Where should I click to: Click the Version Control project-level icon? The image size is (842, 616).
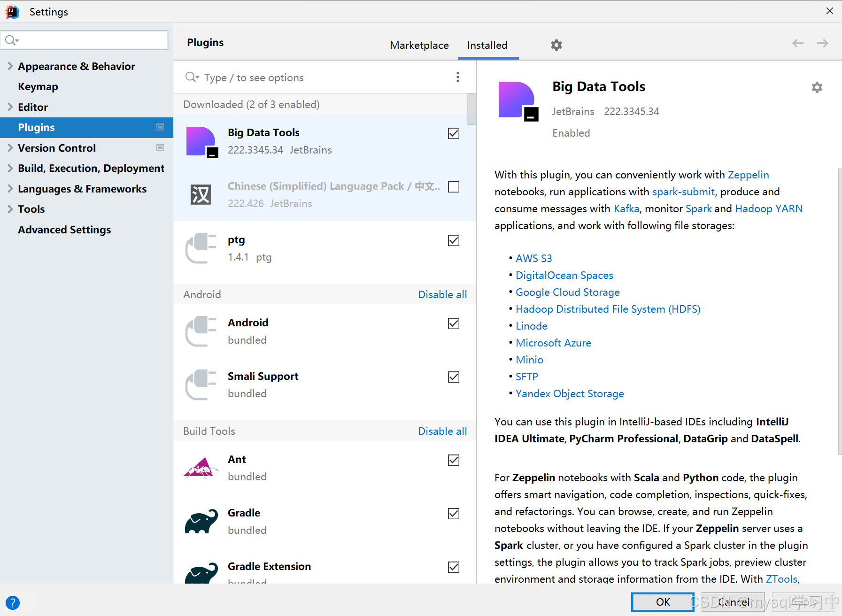tap(160, 147)
